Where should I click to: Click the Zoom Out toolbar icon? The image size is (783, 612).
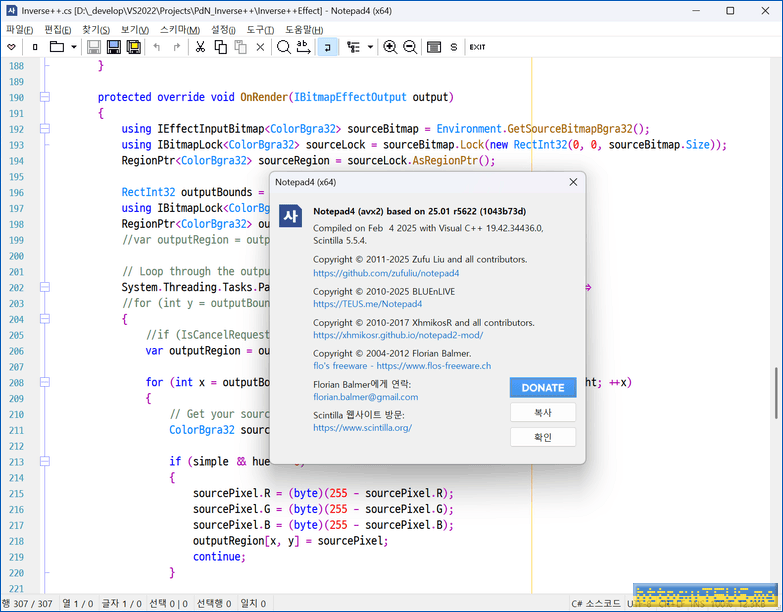pyautogui.click(x=410, y=47)
